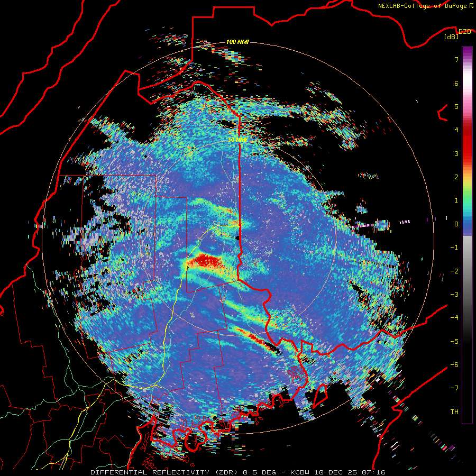The width and height of the screenshot is (476, 476).
Task: Click the -7 value on the color scale
Action: click(454, 388)
